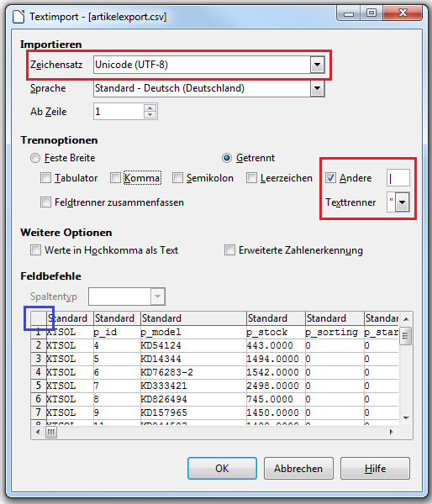Click the horizontal scrollbar left arrow

tap(38, 433)
